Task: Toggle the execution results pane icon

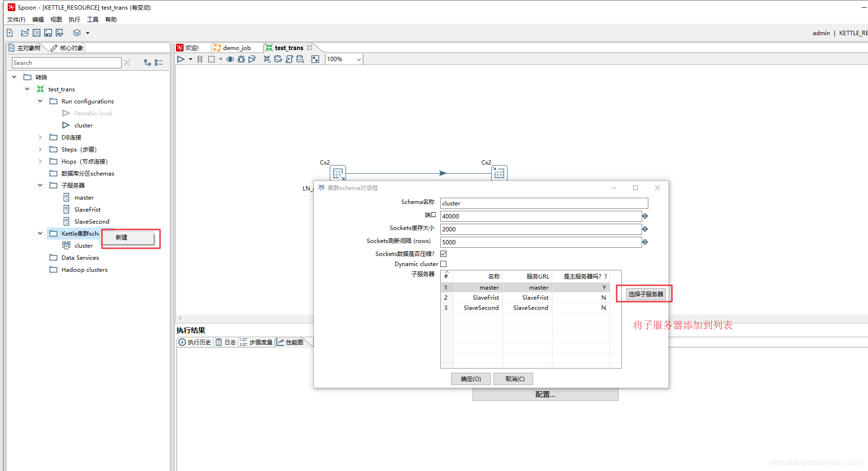Action: [315, 59]
